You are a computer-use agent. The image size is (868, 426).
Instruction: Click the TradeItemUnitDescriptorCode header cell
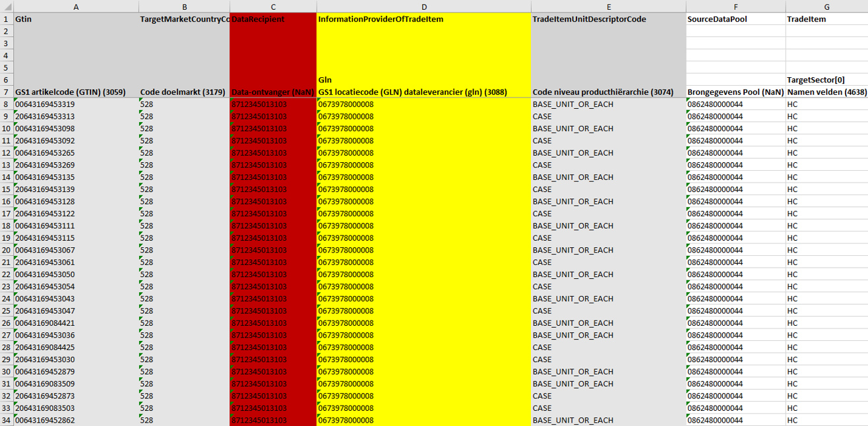608,19
